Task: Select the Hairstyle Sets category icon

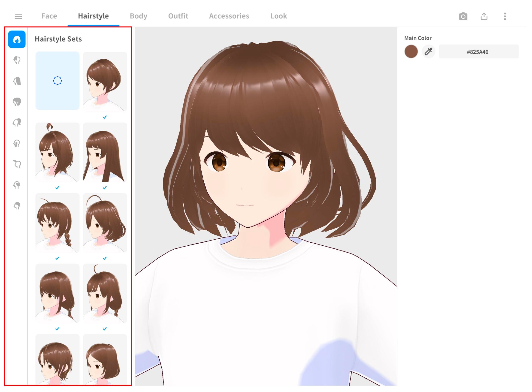Action: (17, 39)
